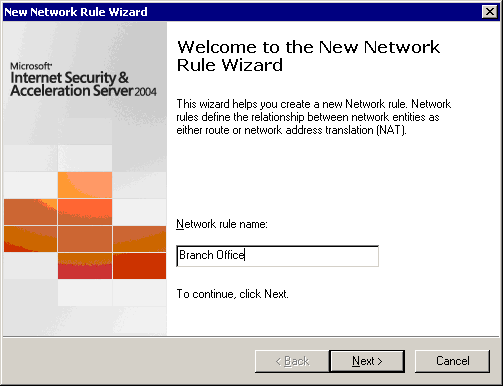The width and height of the screenshot is (503, 386).
Task: Click the bright red square in the banner
Action: [x=139, y=266]
